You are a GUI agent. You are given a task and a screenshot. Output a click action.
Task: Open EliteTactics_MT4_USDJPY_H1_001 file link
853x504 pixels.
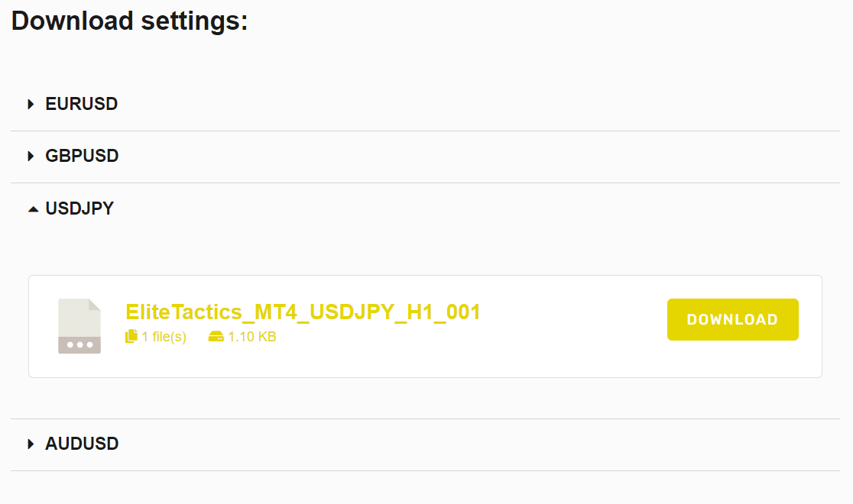(x=303, y=312)
